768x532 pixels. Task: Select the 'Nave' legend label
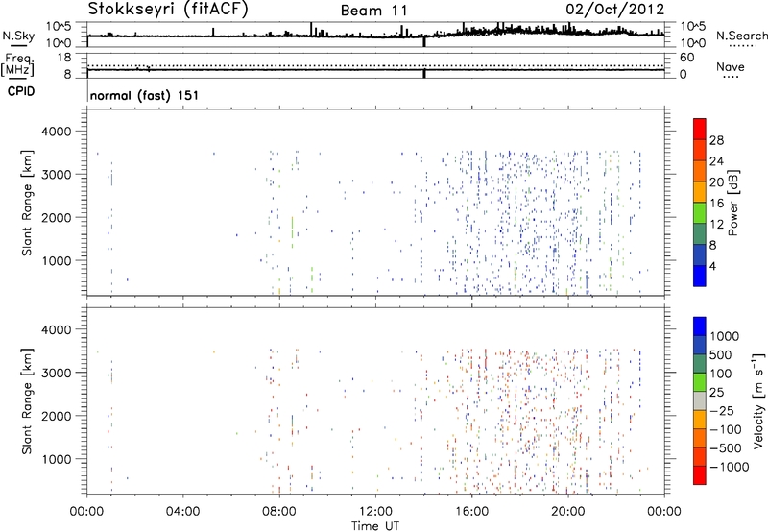(x=731, y=67)
